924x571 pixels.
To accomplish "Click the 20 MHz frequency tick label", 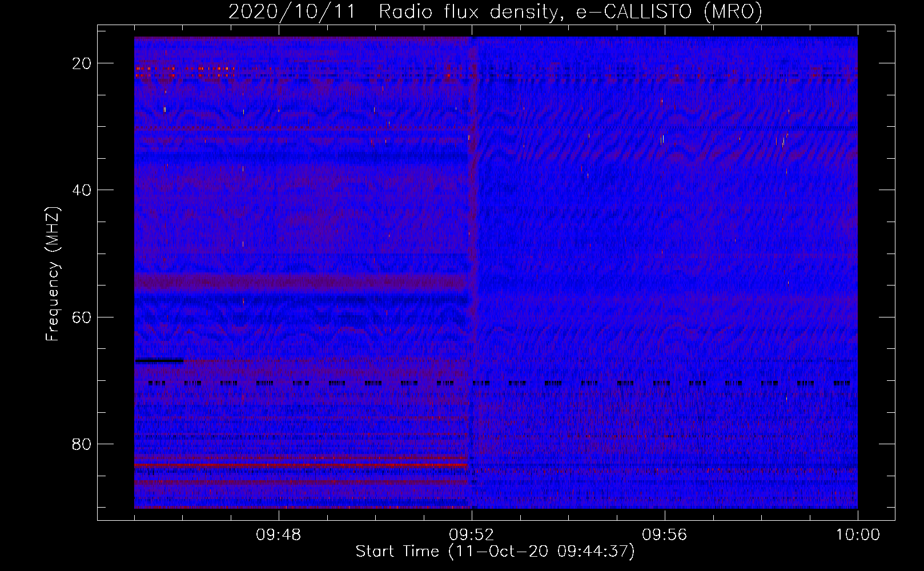I will coord(82,63).
